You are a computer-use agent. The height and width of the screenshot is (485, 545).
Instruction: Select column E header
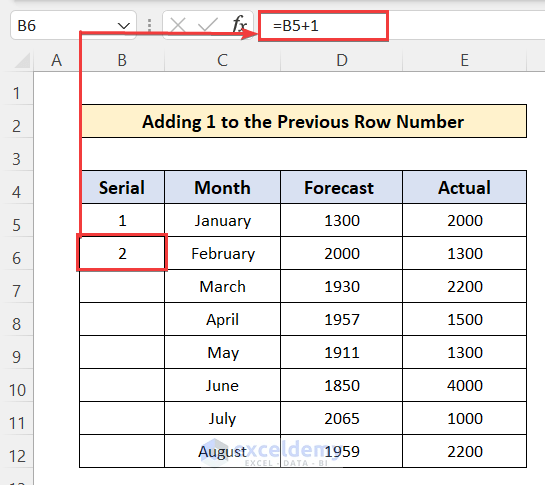tap(464, 60)
